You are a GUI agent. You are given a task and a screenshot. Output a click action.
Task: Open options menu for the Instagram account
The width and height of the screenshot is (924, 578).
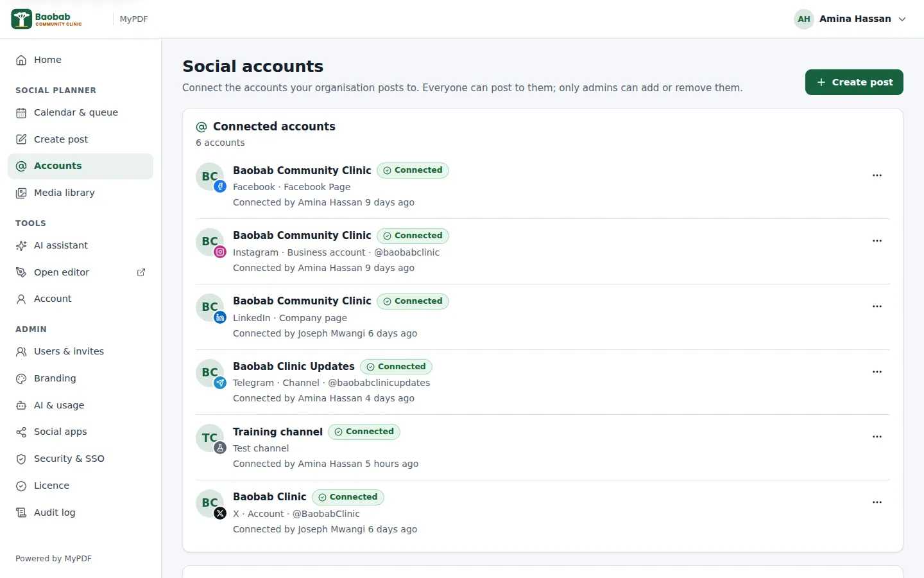coord(877,241)
